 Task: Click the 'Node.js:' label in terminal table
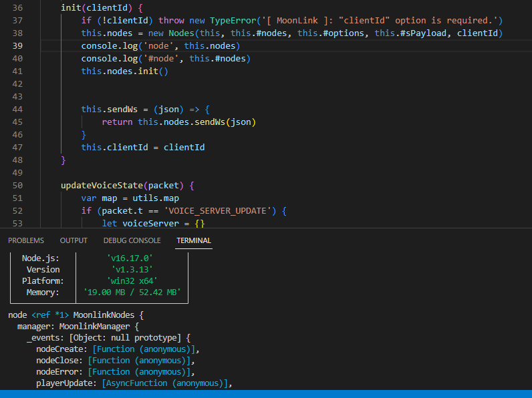pos(40,258)
